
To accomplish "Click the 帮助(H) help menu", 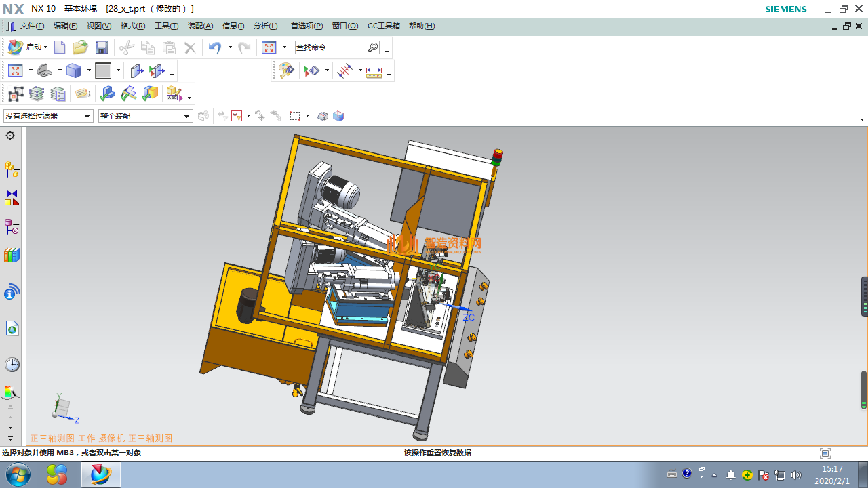I will [422, 26].
